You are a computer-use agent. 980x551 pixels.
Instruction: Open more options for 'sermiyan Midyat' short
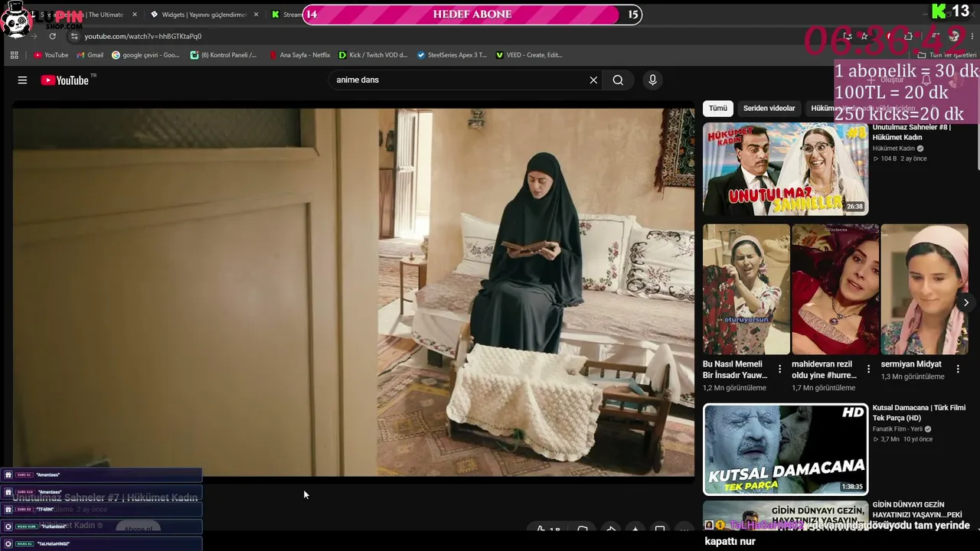(958, 369)
